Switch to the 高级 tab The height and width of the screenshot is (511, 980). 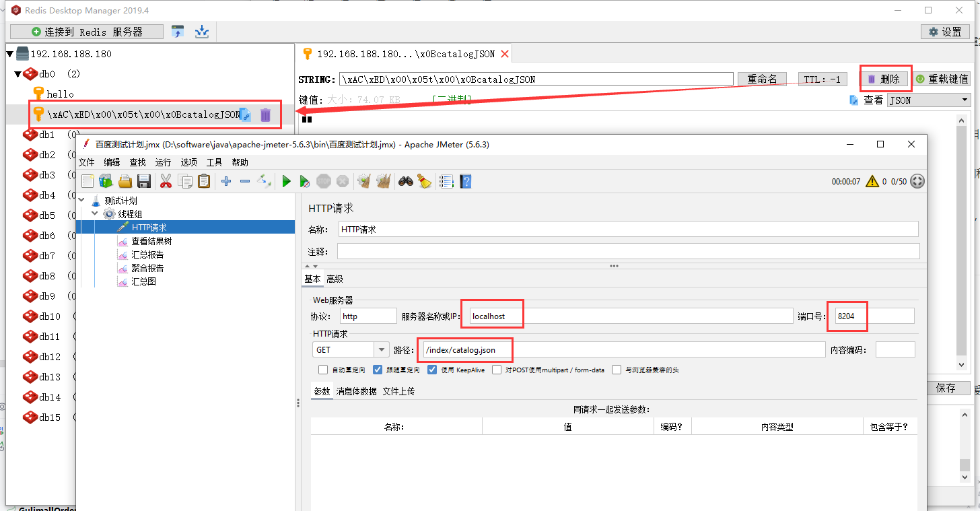coord(335,279)
